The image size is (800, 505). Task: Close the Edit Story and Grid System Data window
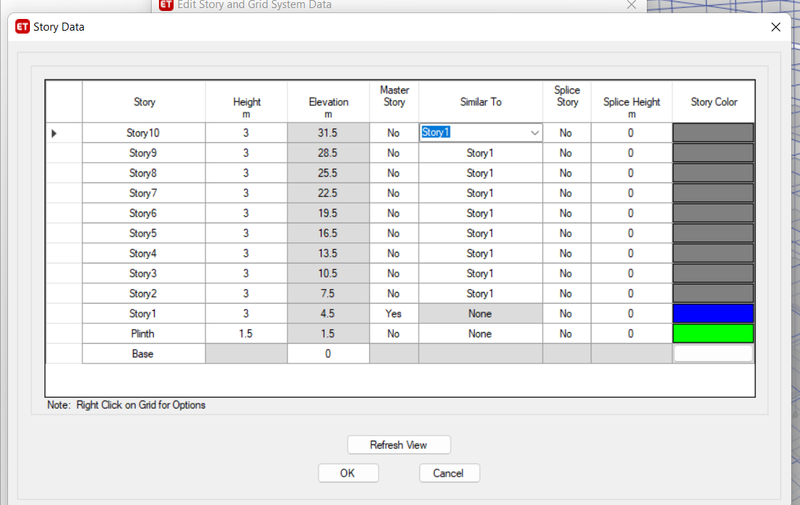click(x=631, y=5)
